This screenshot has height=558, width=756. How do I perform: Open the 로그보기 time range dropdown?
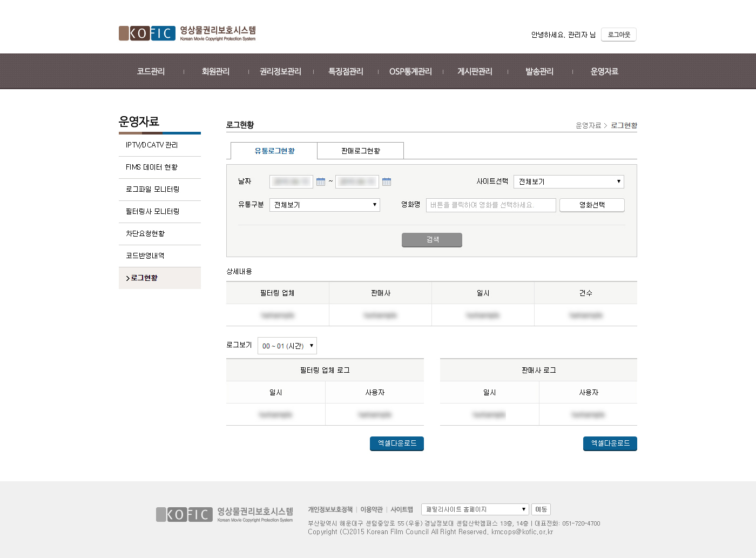287,346
